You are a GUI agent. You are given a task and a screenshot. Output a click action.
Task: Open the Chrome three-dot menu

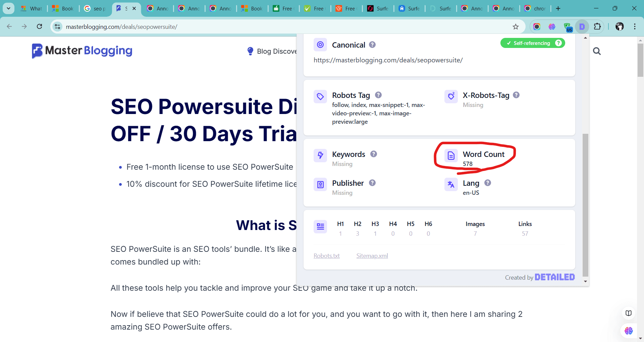pos(635,26)
